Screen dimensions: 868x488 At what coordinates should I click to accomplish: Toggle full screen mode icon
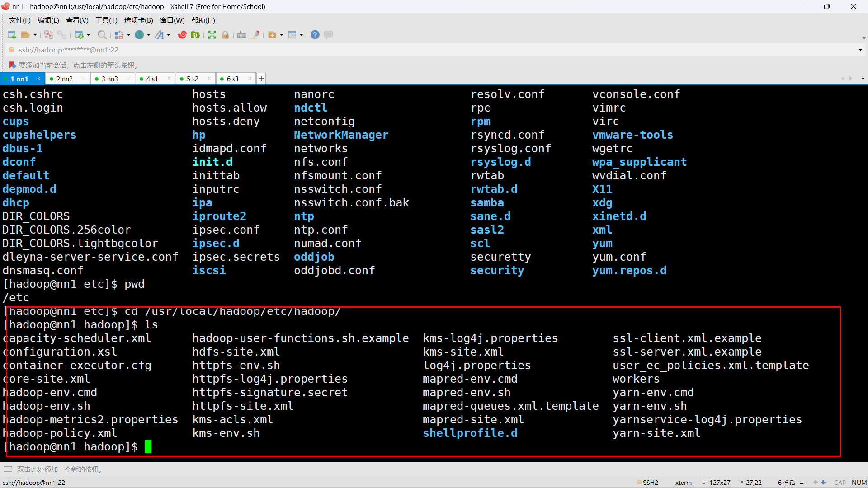(x=212, y=35)
